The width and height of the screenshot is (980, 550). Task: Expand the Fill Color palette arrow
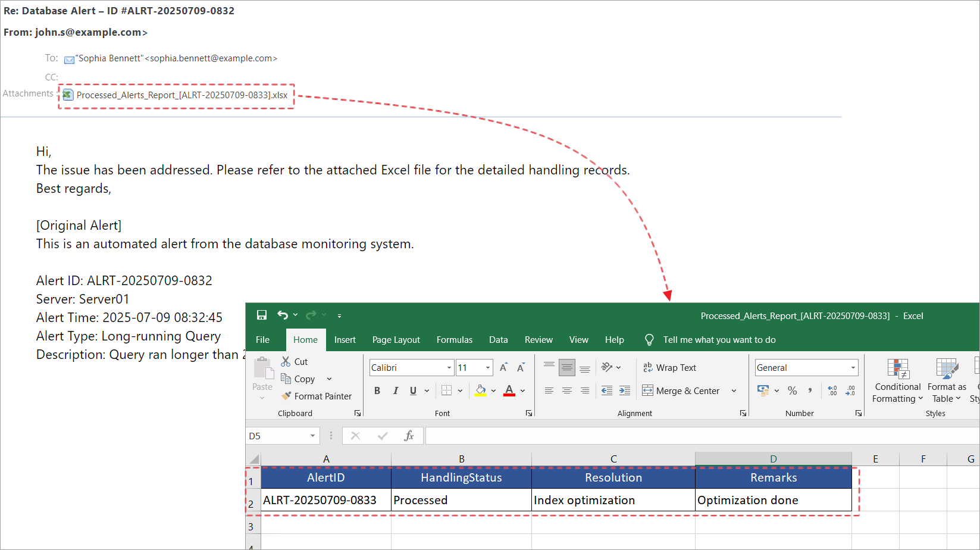point(493,390)
